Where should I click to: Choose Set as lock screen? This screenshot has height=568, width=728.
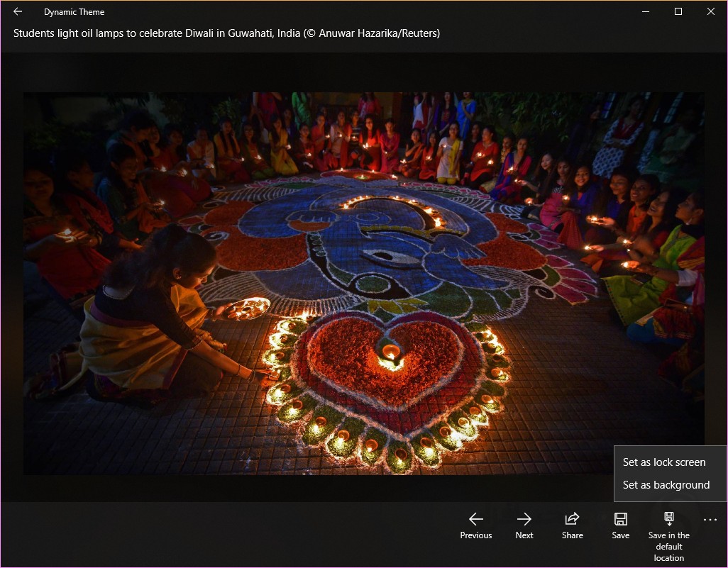[664, 462]
